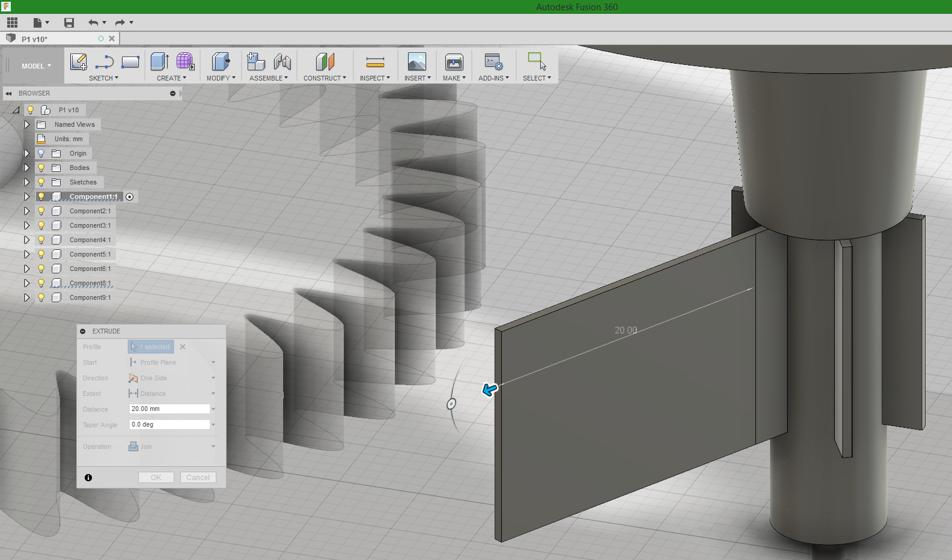
Task: Click the Select tool icon
Action: (x=537, y=62)
